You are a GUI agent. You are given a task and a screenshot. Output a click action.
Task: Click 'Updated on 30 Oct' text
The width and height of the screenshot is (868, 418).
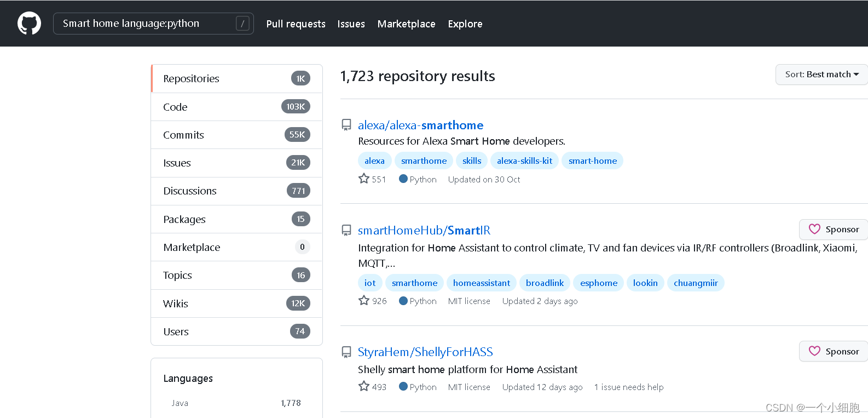click(x=484, y=180)
